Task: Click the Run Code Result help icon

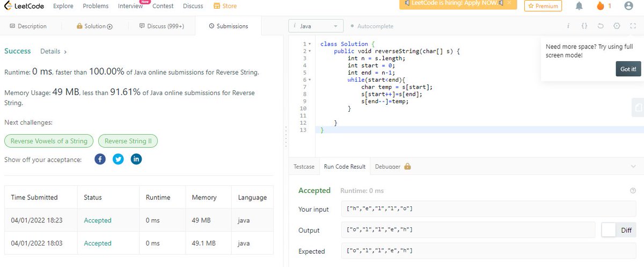Action: (x=633, y=191)
